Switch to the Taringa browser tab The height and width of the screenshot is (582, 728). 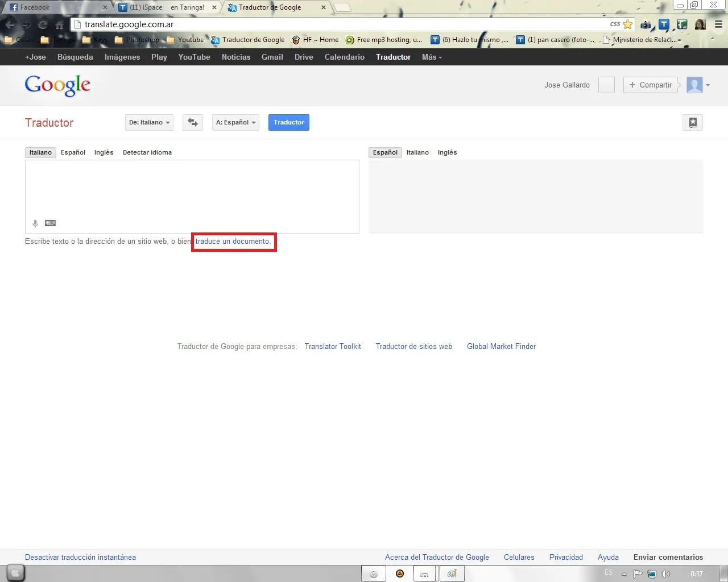[x=167, y=7]
